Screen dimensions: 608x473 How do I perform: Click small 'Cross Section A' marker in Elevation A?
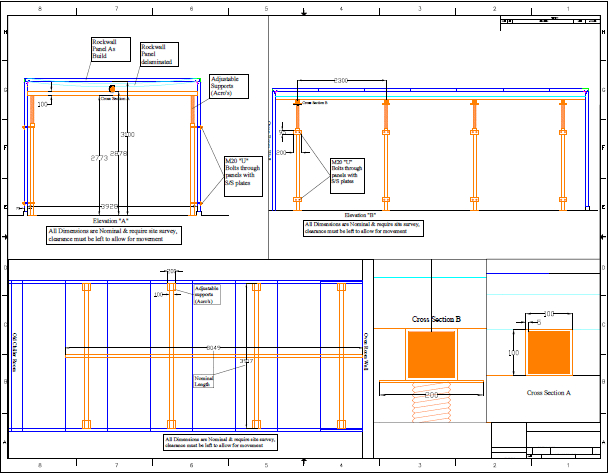point(115,99)
